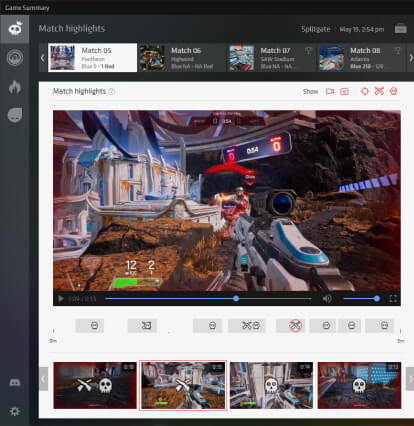Select the Match 05 card

(92, 58)
